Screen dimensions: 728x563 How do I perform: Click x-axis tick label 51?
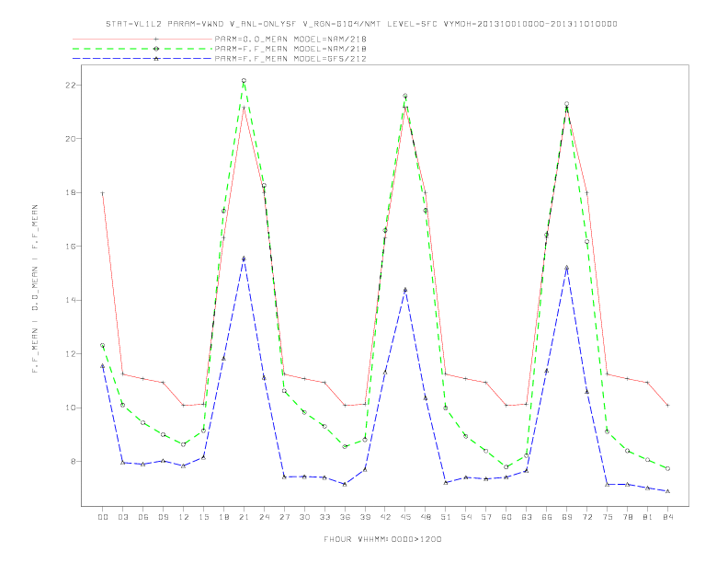point(446,517)
